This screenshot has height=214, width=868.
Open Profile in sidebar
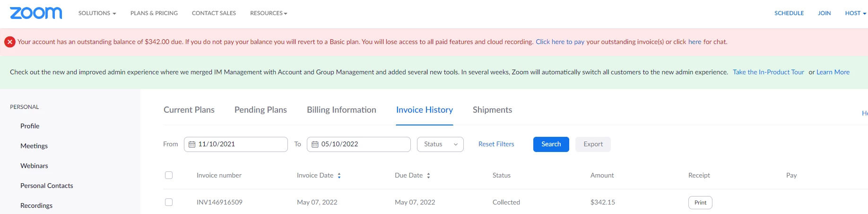tap(30, 126)
